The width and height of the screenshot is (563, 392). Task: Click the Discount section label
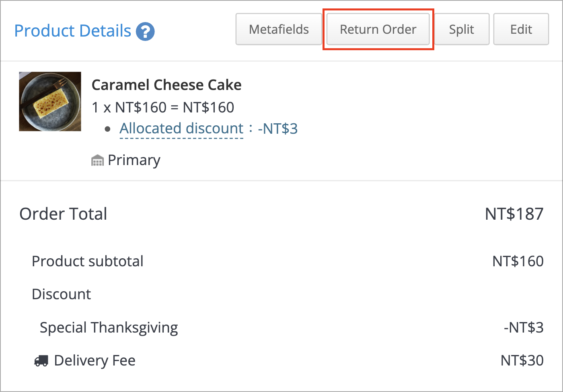point(62,294)
